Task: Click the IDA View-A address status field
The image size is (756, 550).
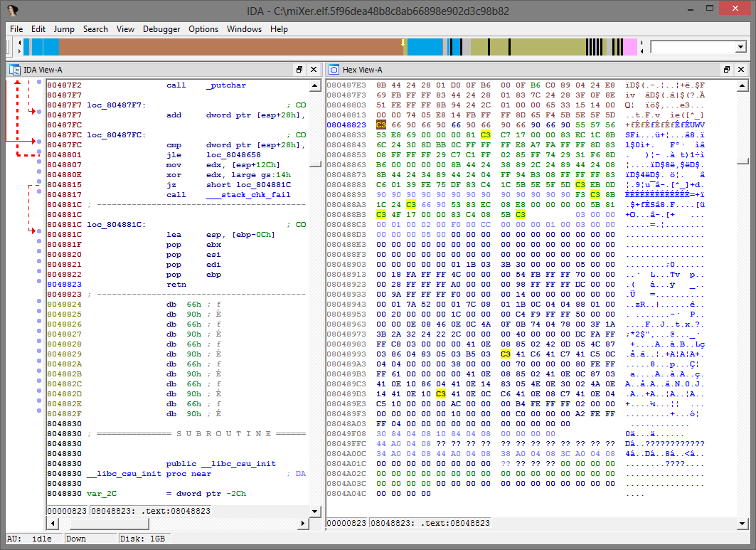Action: tap(151, 511)
